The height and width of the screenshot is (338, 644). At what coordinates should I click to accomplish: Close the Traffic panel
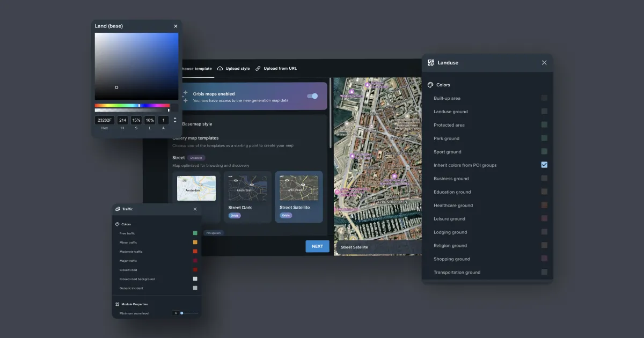point(195,209)
